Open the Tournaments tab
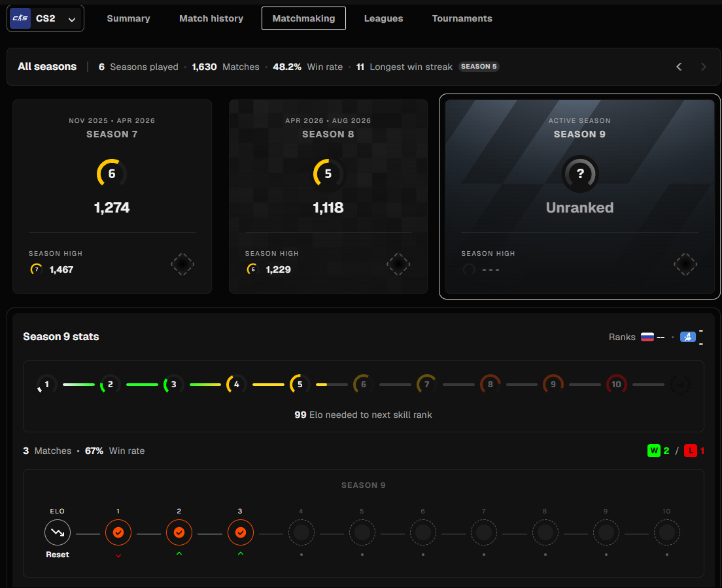 [462, 18]
